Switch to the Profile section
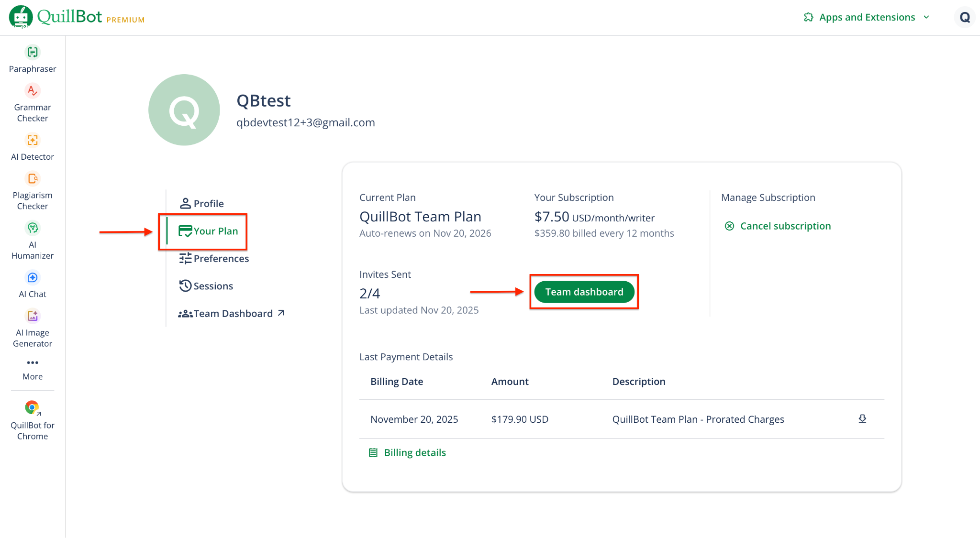The height and width of the screenshot is (538, 980). 201,204
